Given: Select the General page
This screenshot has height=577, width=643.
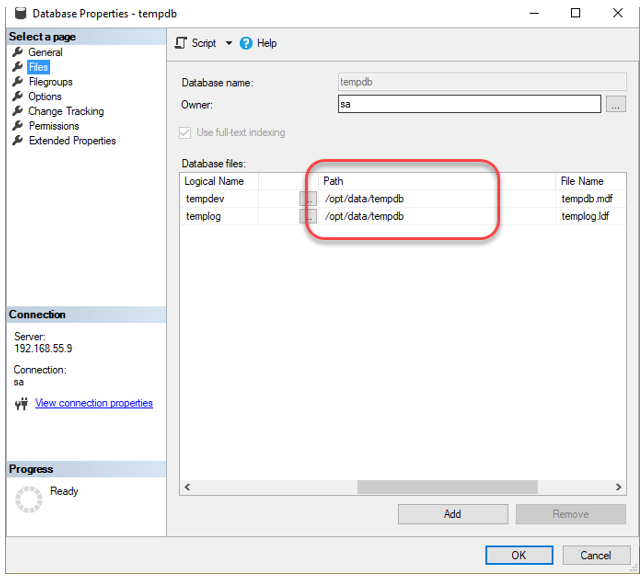Looking at the screenshot, I should coord(45,52).
